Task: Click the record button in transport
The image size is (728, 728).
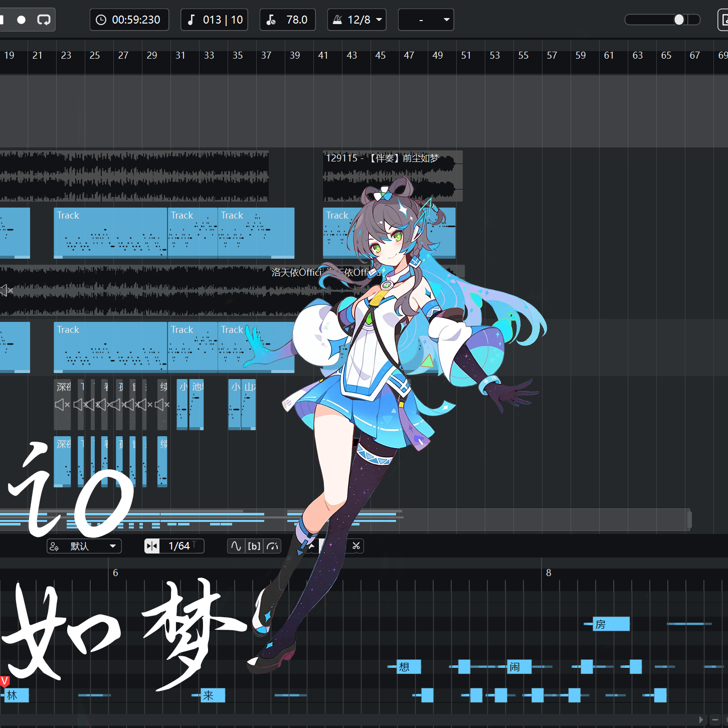Action: 21,20
